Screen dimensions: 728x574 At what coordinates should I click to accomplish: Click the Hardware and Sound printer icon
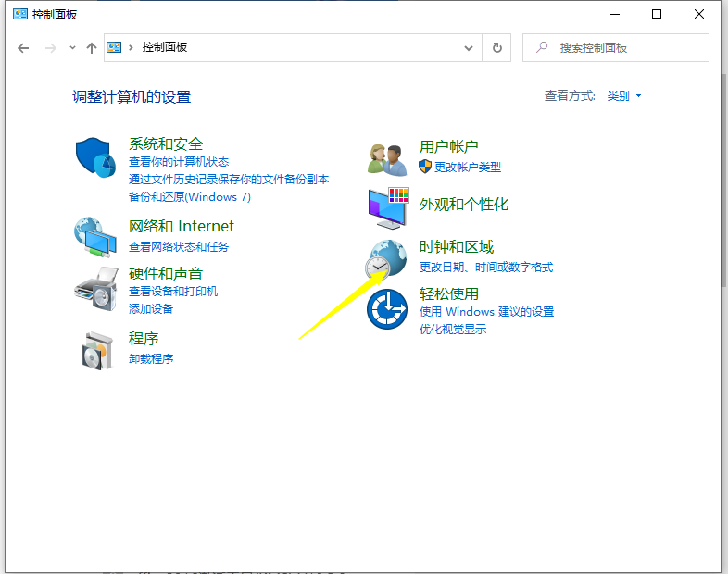(96, 289)
